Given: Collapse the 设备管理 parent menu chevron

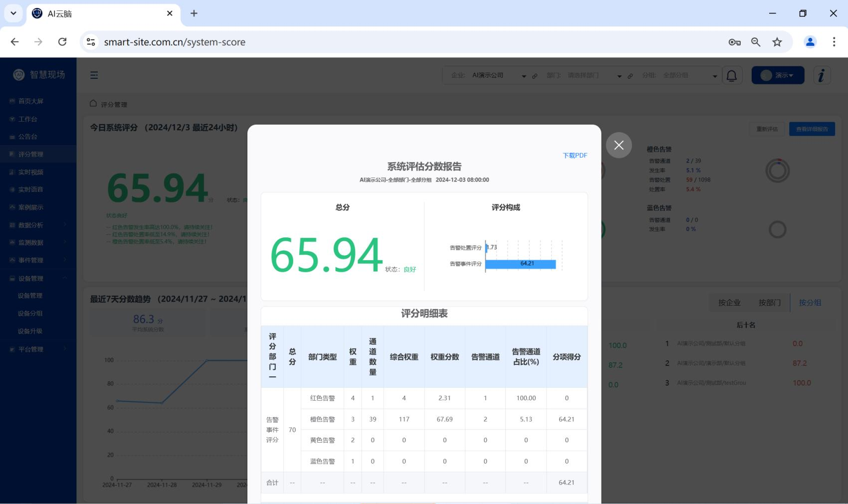Looking at the screenshot, I should click(65, 278).
